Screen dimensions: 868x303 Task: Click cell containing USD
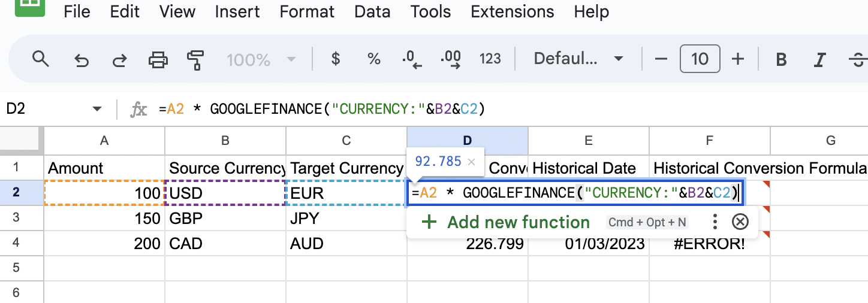pos(225,193)
